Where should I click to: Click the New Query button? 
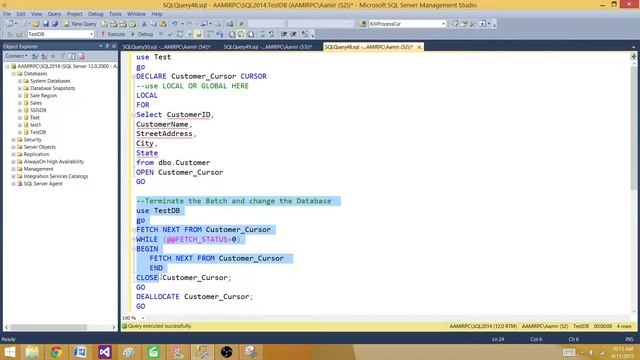[x=80, y=24]
